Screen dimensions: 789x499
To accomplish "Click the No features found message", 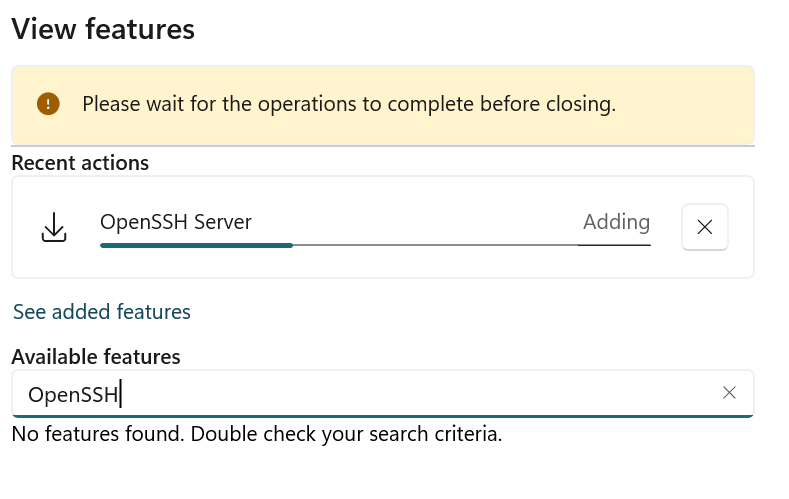I will 257,434.
